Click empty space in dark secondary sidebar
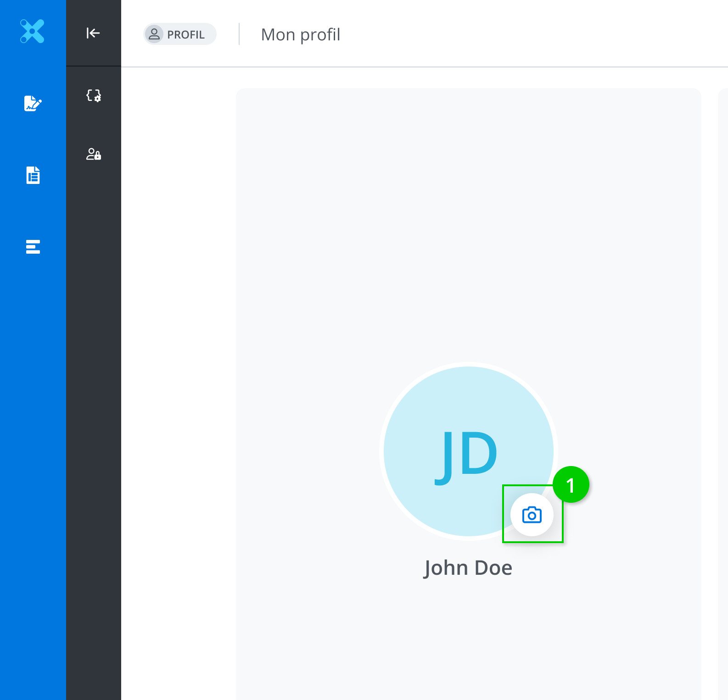728x700 pixels. [x=94, y=413]
